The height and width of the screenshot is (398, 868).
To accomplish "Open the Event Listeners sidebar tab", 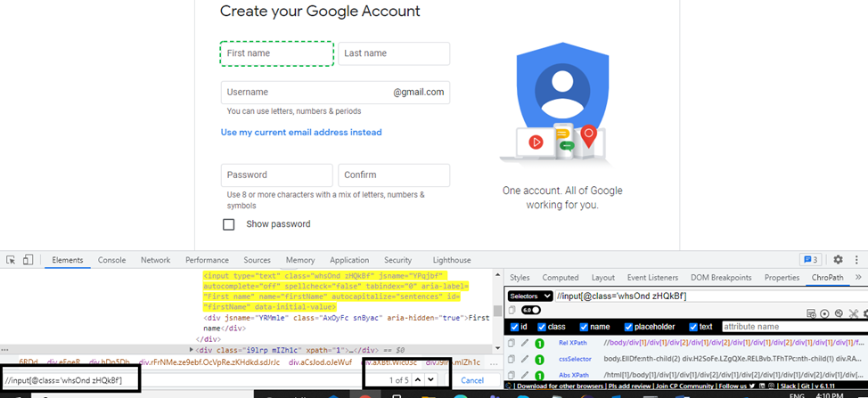I will (652, 278).
